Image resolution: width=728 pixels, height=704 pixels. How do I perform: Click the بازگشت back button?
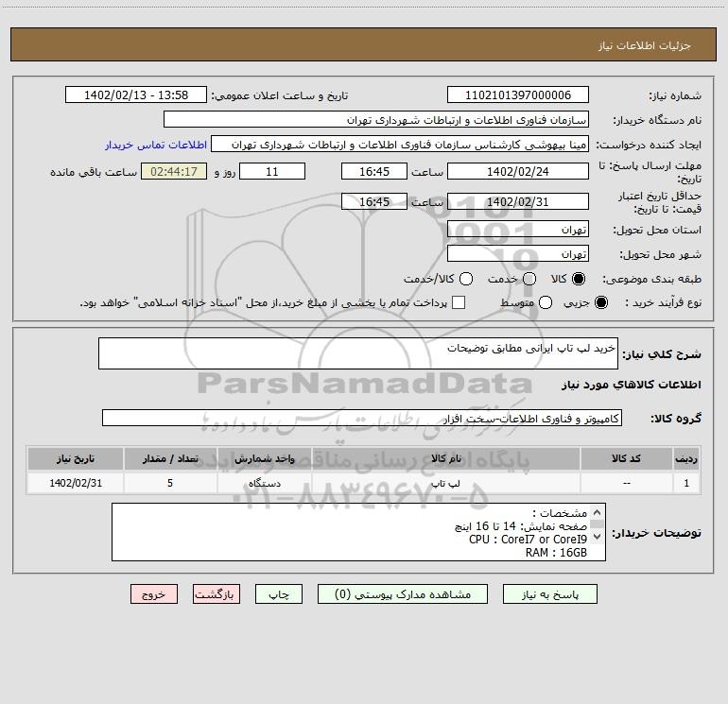[217, 594]
